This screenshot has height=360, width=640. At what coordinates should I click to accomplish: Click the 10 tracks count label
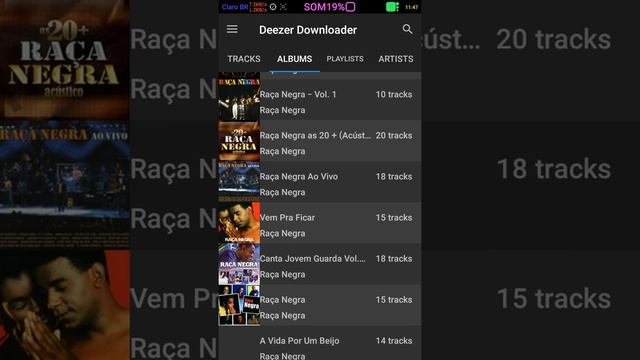click(x=394, y=94)
